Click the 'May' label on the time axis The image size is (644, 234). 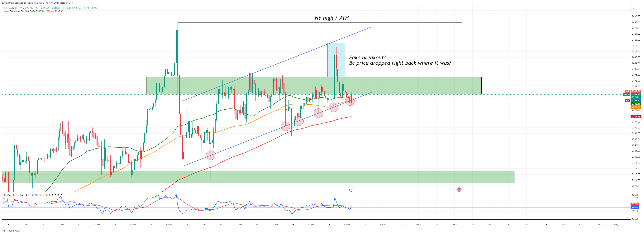[x=616, y=224]
